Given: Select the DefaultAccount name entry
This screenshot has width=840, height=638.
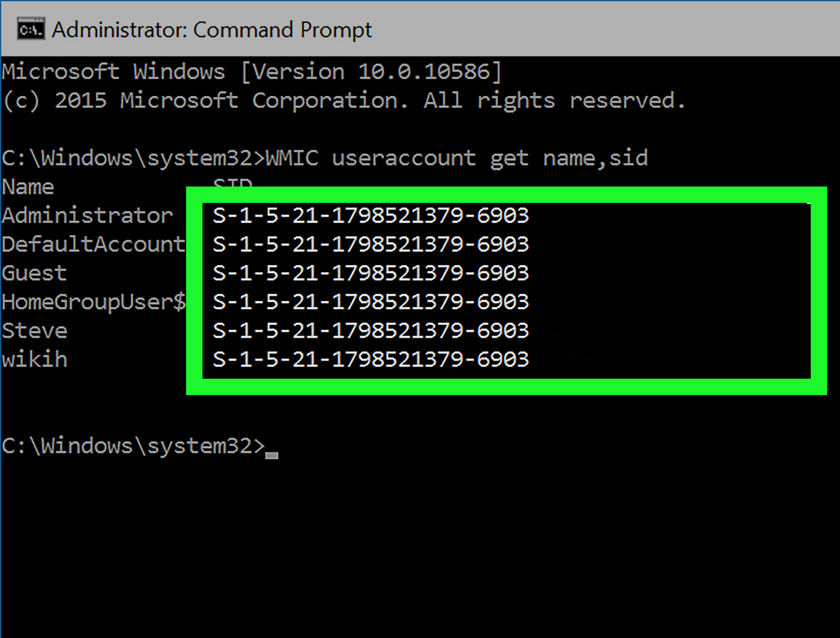Looking at the screenshot, I should [93, 244].
